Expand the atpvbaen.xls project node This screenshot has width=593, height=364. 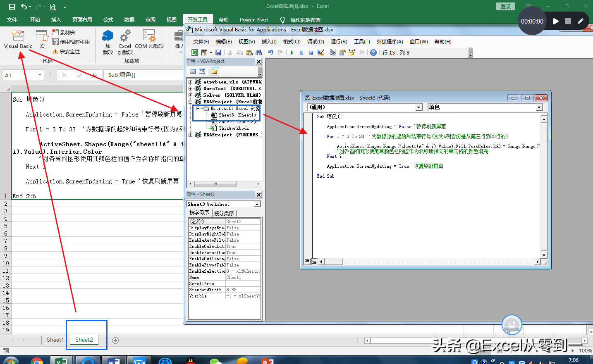click(x=191, y=82)
